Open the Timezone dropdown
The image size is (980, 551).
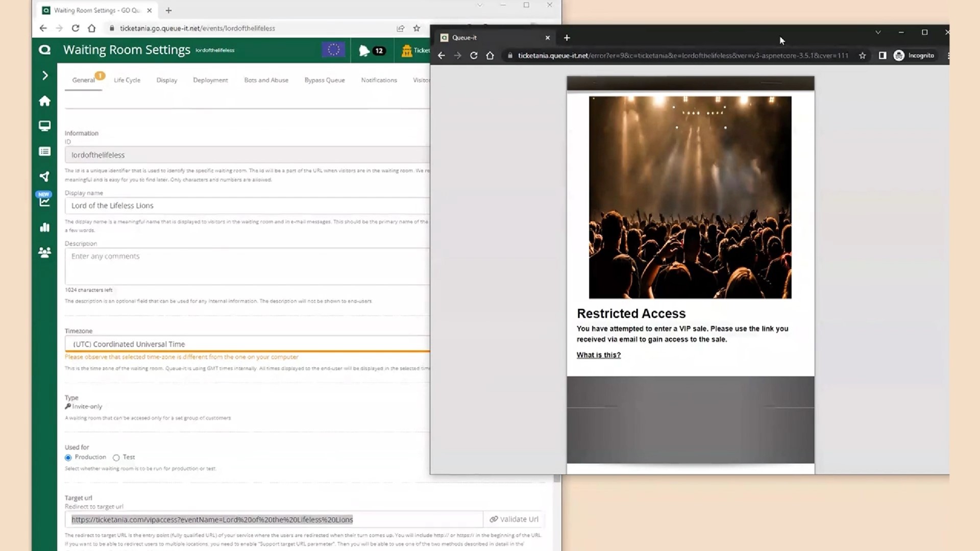tap(248, 344)
